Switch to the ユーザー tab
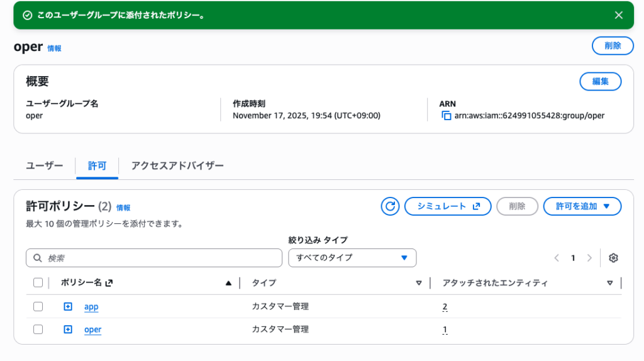The image size is (644, 361). pyautogui.click(x=45, y=166)
